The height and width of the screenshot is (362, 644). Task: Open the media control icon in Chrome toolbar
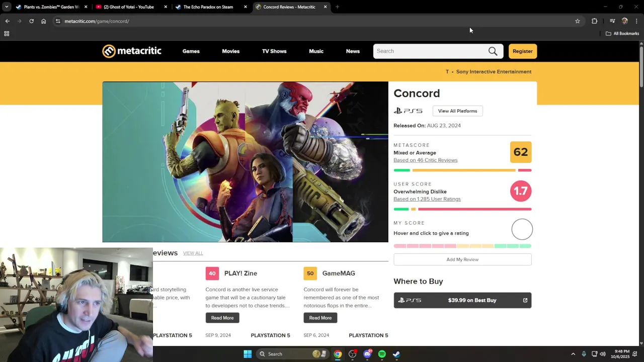[612, 21]
